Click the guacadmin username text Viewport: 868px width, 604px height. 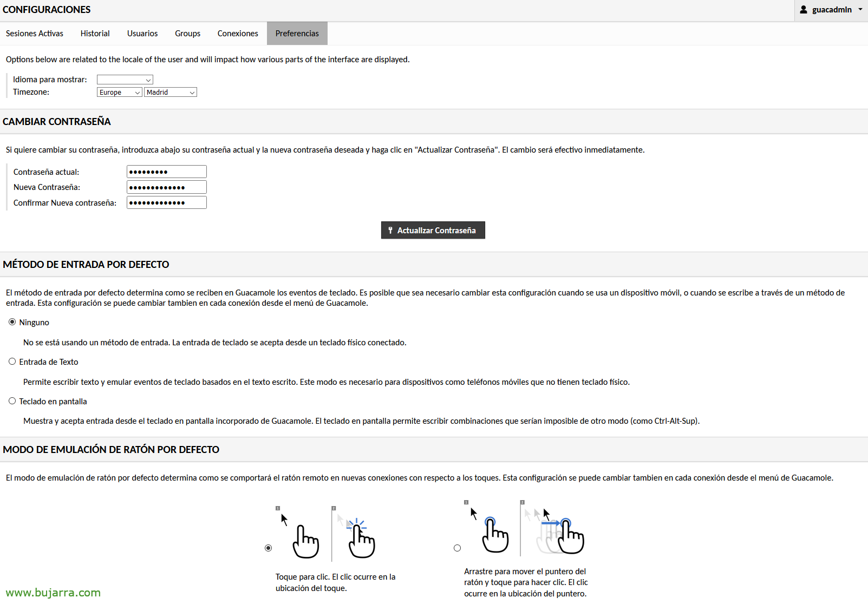point(832,10)
